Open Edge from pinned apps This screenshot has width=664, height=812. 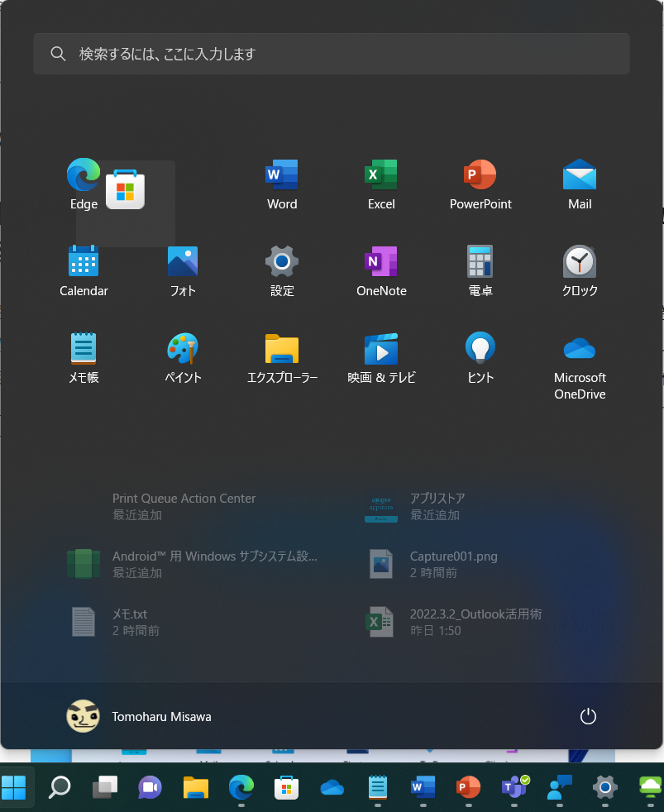coord(84,184)
